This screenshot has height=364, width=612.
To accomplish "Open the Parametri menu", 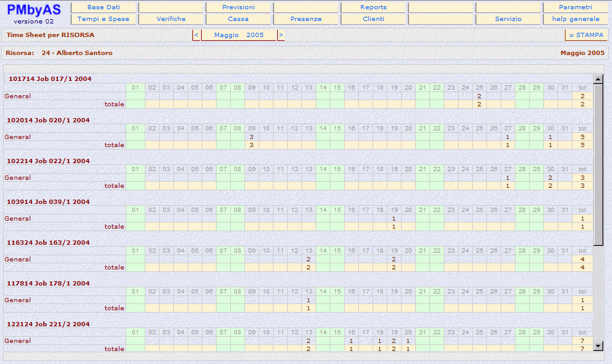I will [x=575, y=7].
